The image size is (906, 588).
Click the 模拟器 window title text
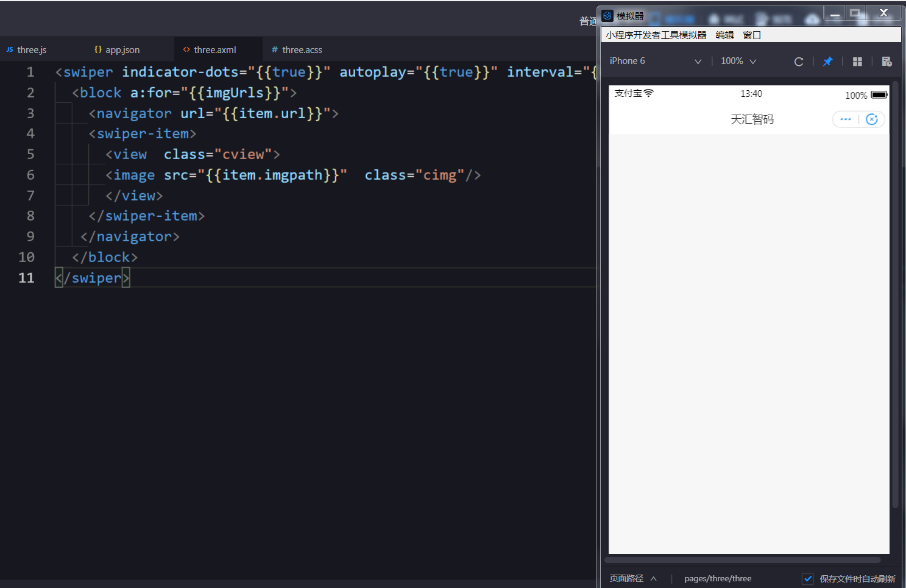point(630,16)
